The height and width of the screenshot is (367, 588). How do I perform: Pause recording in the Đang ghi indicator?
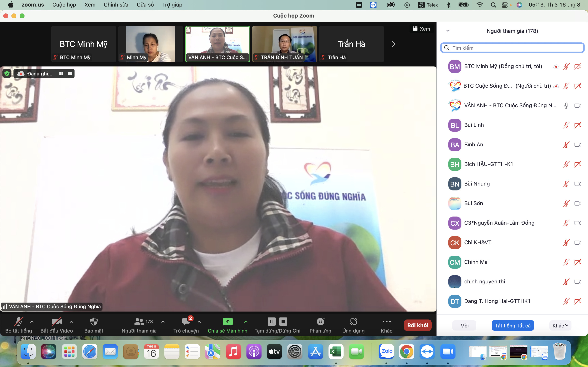point(61,74)
